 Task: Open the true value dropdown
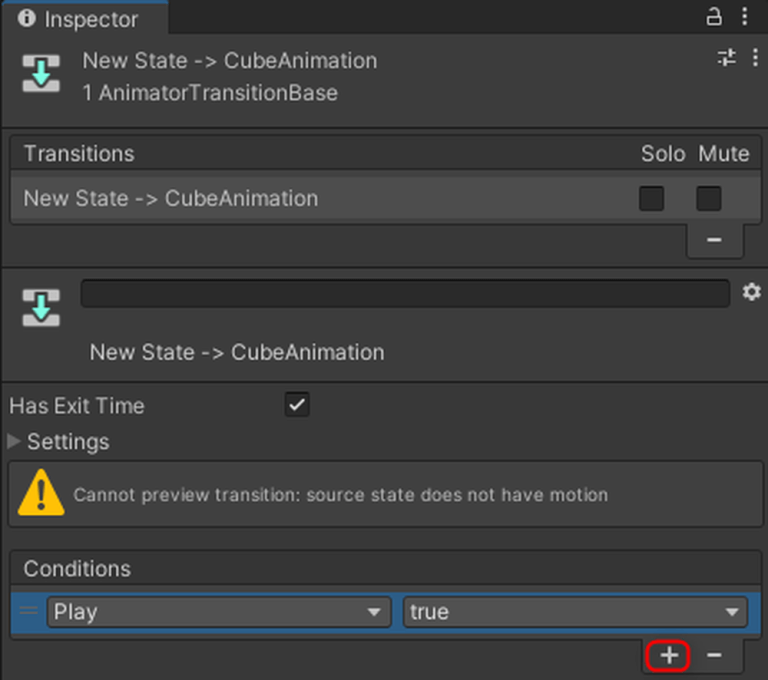click(575, 612)
